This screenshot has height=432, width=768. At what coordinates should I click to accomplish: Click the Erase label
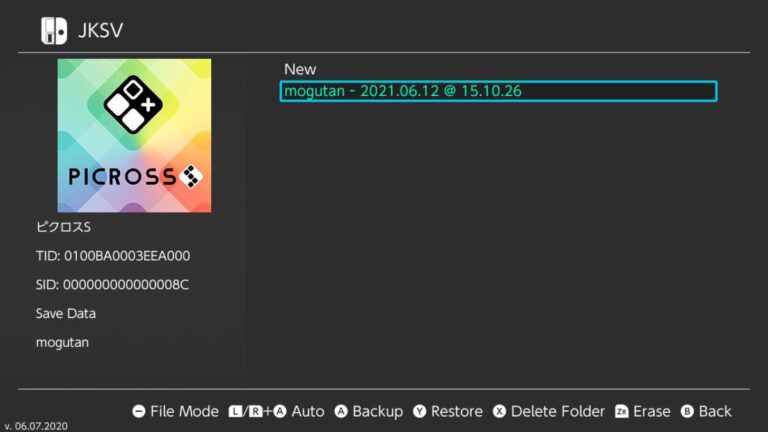[x=651, y=411]
